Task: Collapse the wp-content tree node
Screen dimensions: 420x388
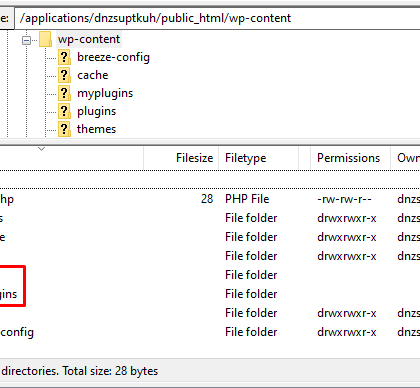Action: click(x=26, y=40)
